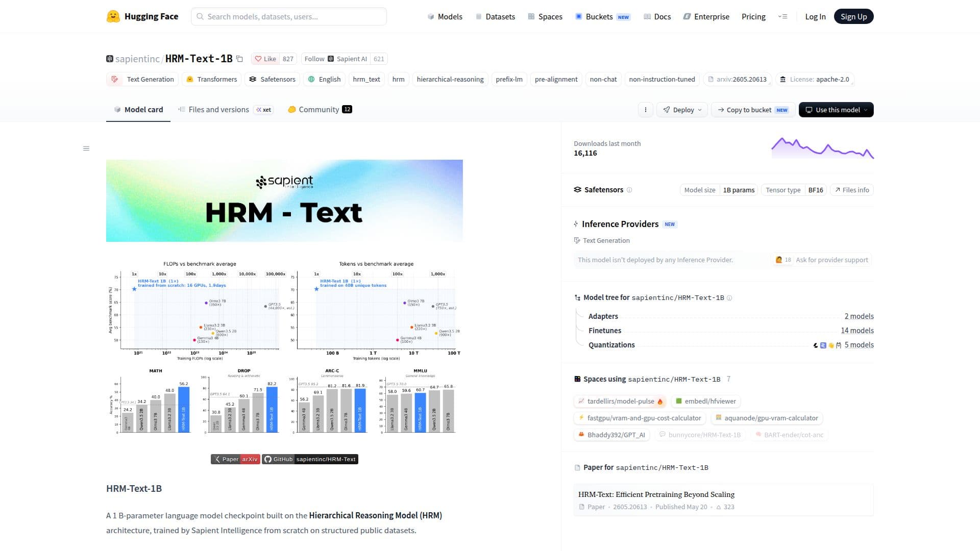Open the Spaces nav item

545,16
